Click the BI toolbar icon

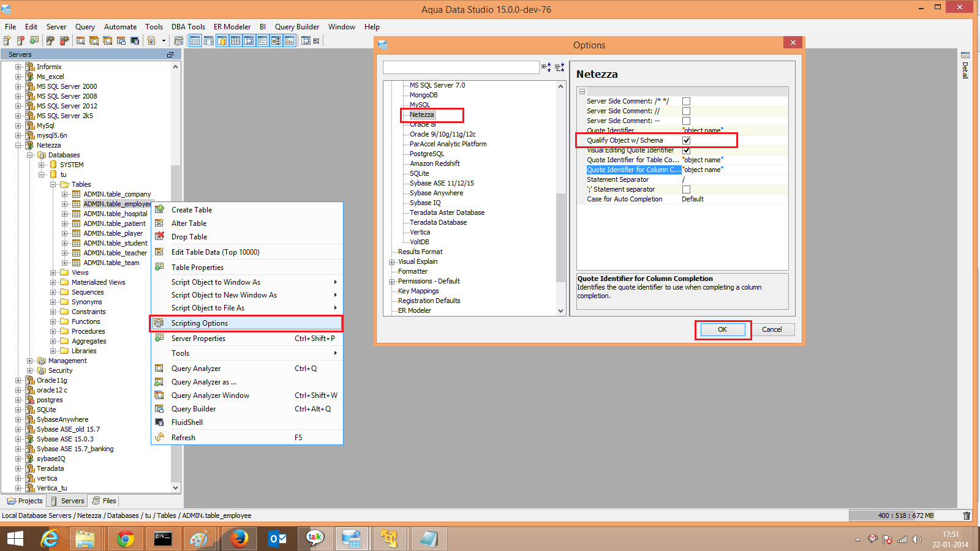click(310, 41)
